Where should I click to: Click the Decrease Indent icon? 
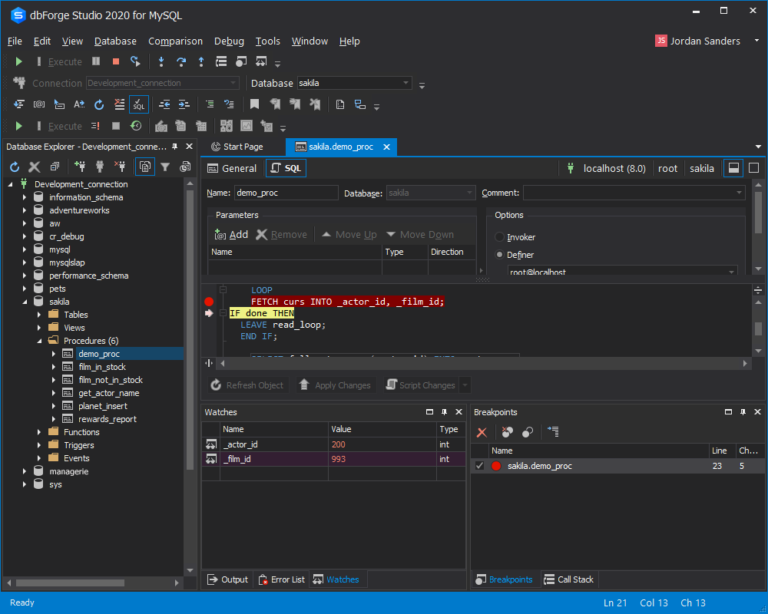(164, 104)
